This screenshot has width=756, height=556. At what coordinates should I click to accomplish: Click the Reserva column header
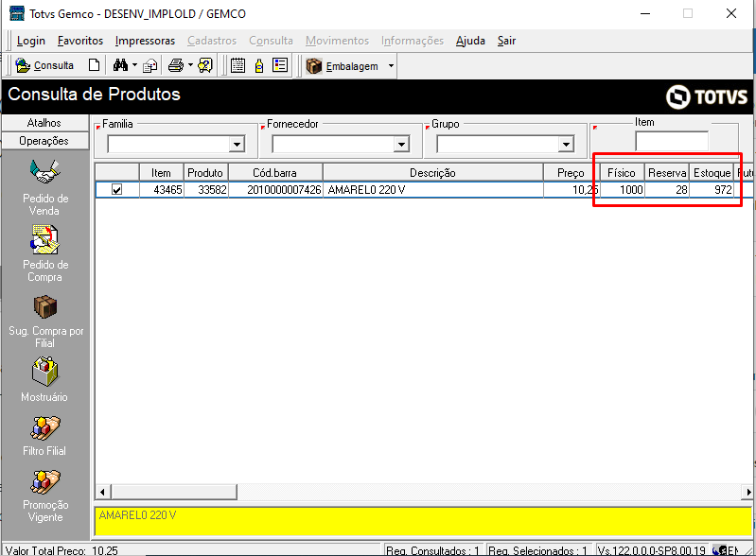point(667,172)
